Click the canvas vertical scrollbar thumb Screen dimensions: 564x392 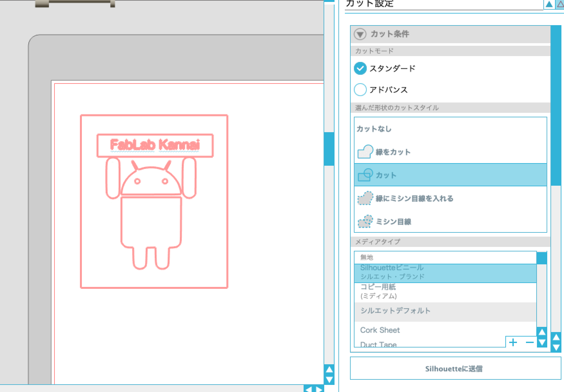click(329, 149)
